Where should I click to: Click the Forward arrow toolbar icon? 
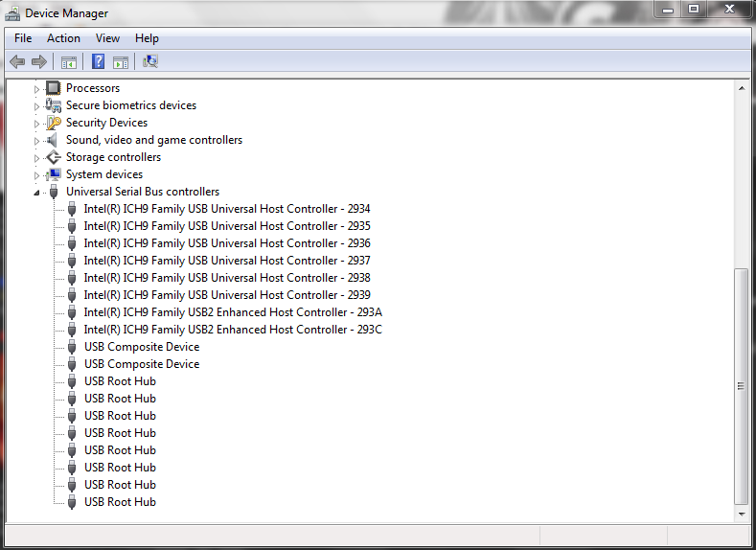click(39, 62)
